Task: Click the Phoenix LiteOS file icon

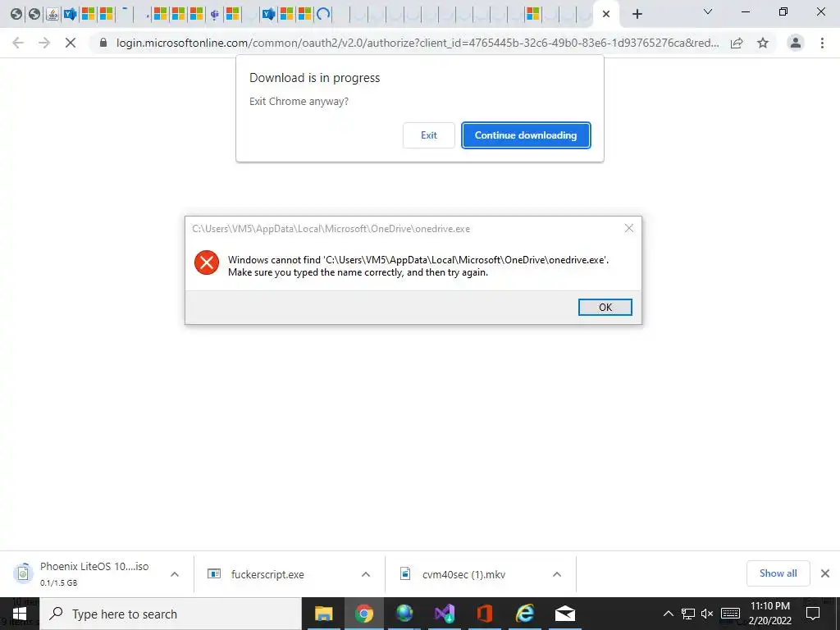Action: pyautogui.click(x=23, y=573)
